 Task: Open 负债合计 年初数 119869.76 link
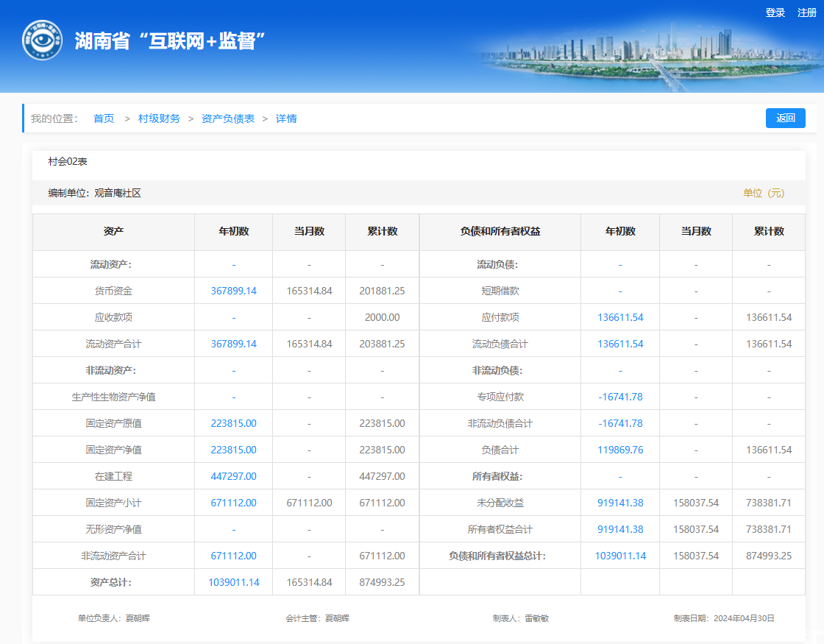coord(620,450)
